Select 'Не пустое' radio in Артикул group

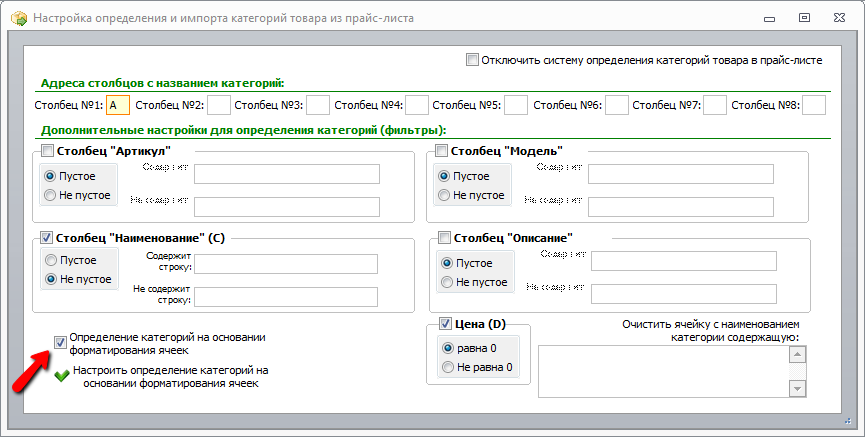pyautogui.click(x=50, y=195)
